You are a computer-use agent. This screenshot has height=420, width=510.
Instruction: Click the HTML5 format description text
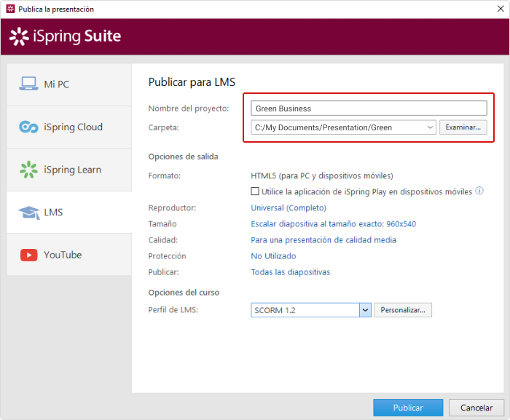[x=322, y=176]
